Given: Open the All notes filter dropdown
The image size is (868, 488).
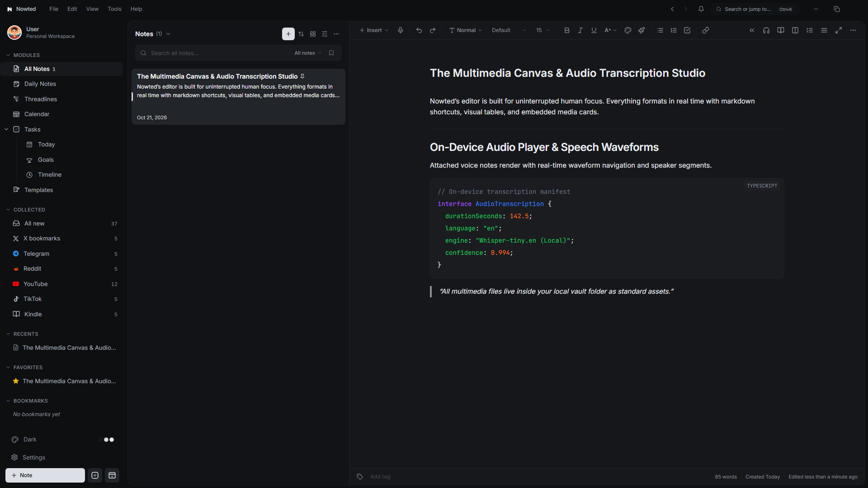Looking at the screenshot, I should (308, 53).
